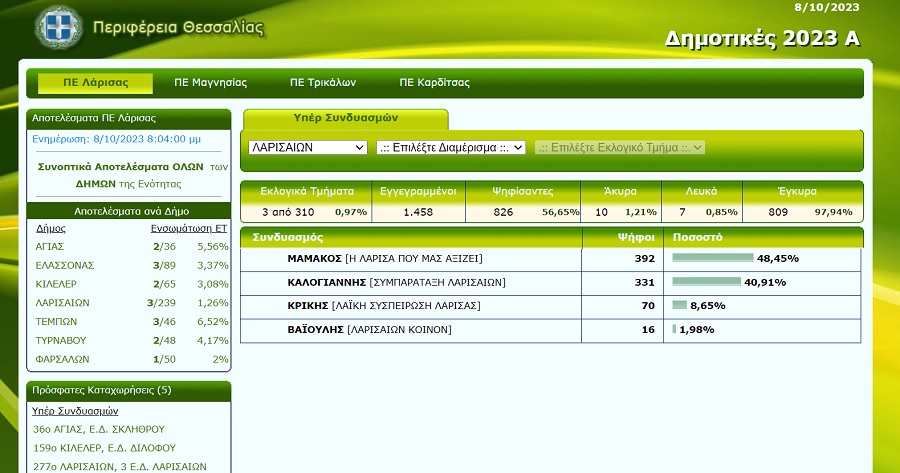Select municipality ΑΓΙΑΣ in the list
This screenshot has width=900, height=473.
50,247
